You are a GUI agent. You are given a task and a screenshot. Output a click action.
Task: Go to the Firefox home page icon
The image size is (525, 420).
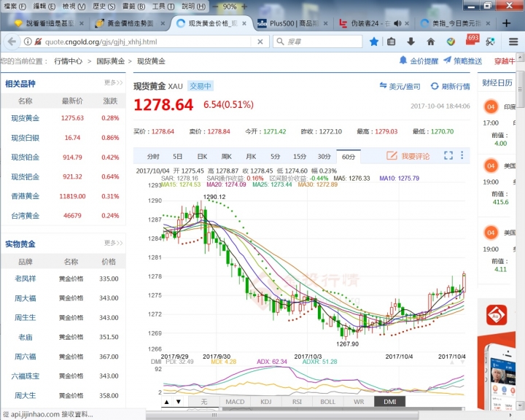(x=432, y=42)
